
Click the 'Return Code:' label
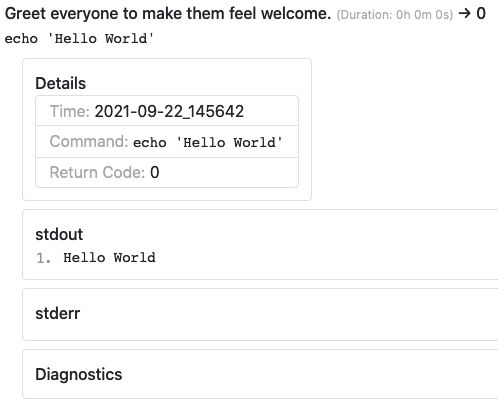pos(97,172)
